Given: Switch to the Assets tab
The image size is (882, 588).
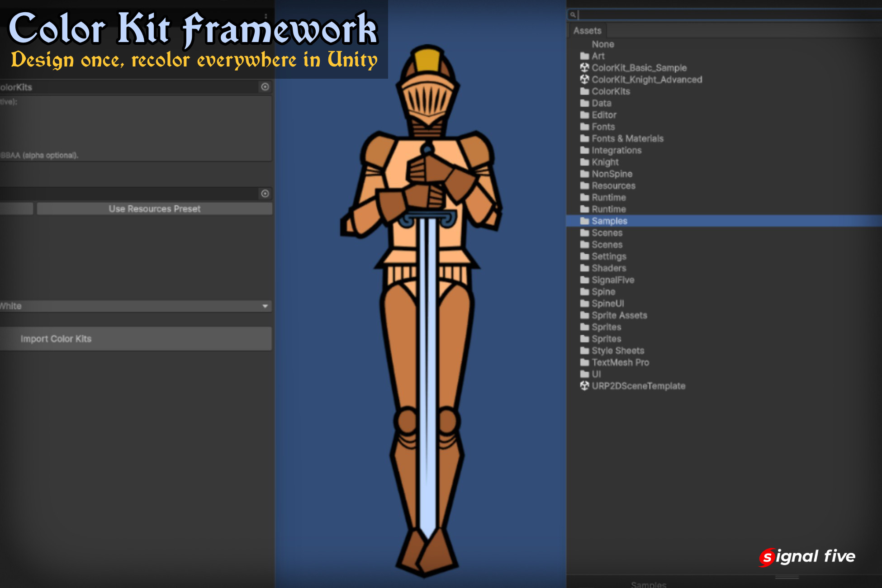Looking at the screenshot, I should tap(587, 30).
